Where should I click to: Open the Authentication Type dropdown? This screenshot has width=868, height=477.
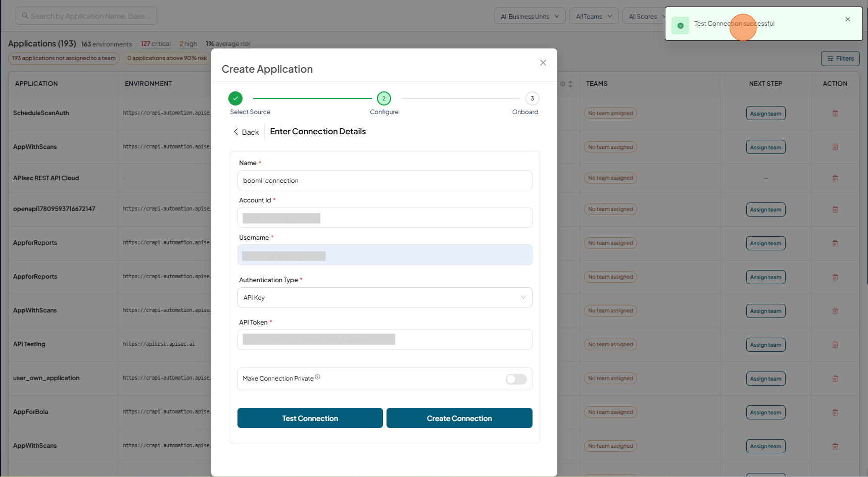[385, 297]
